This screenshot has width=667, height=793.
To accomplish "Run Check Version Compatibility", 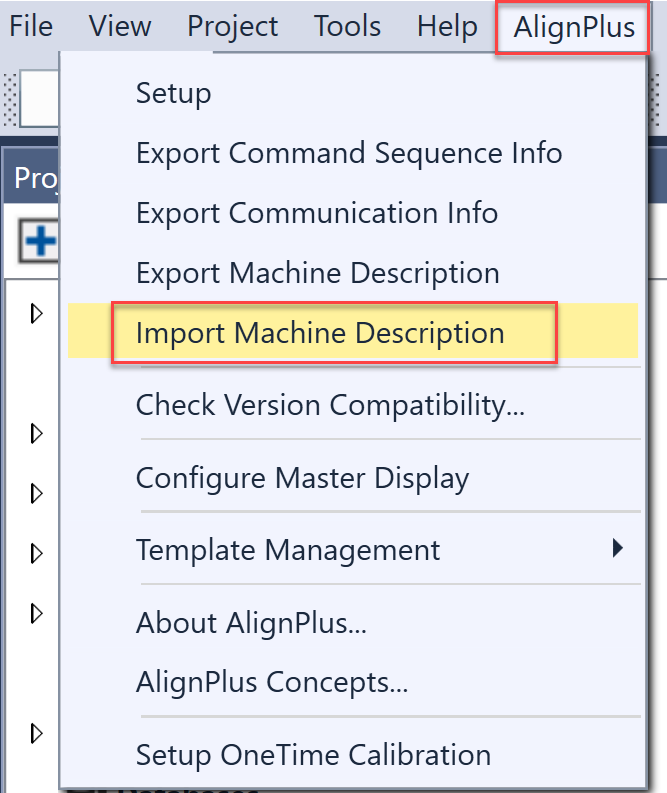I will pyautogui.click(x=331, y=405).
